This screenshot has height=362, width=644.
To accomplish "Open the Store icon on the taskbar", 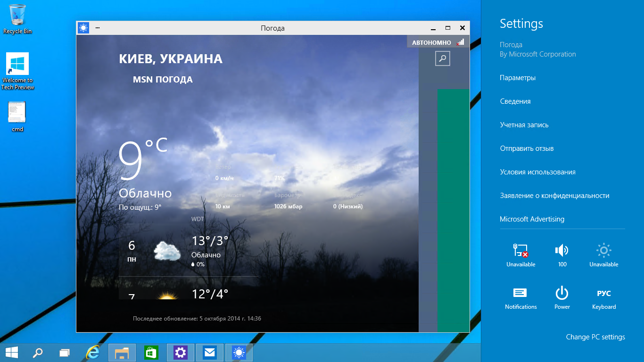I will [x=151, y=353].
